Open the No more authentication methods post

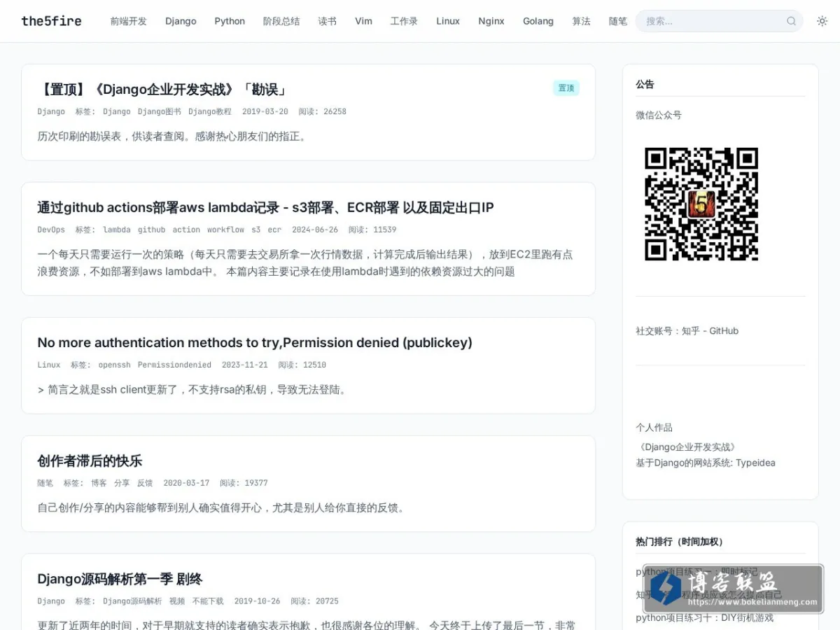(255, 342)
